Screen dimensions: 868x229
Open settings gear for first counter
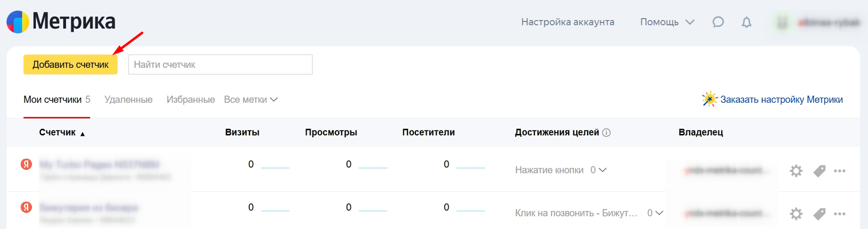[x=796, y=171]
